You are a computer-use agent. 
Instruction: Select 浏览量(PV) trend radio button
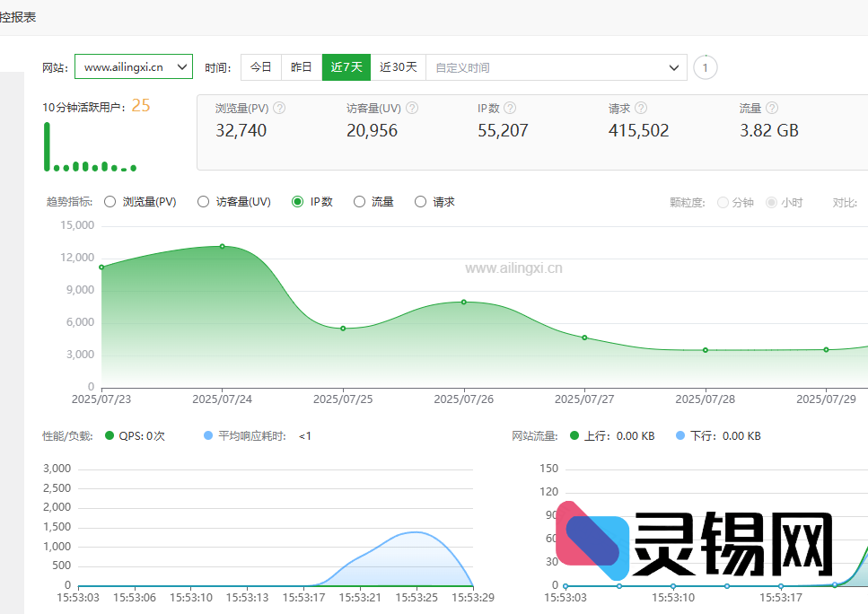click(110, 202)
